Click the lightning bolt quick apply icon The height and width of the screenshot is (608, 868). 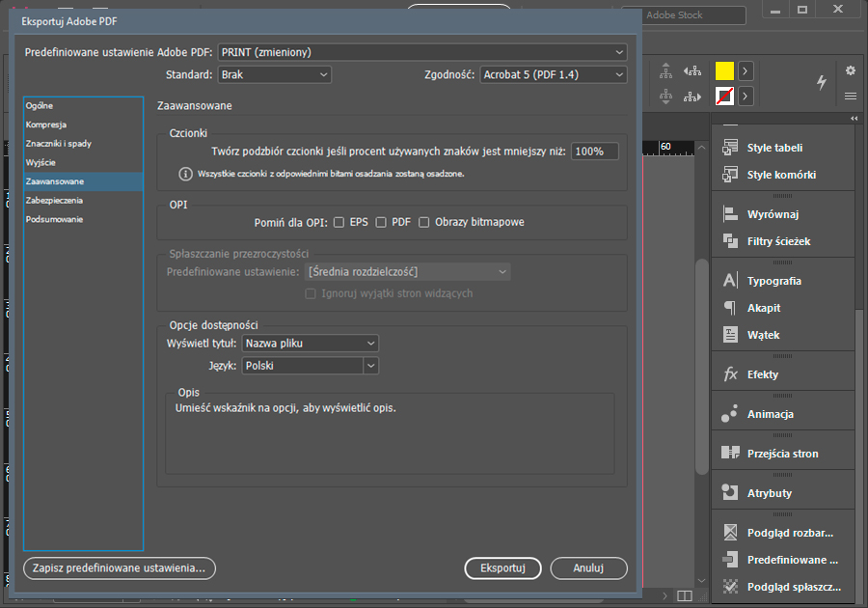(822, 82)
